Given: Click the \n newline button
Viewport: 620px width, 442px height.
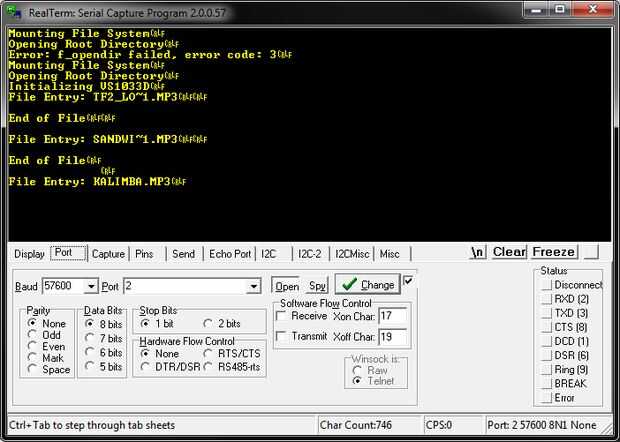Looking at the screenshot, I should click(x=478, y=252).
